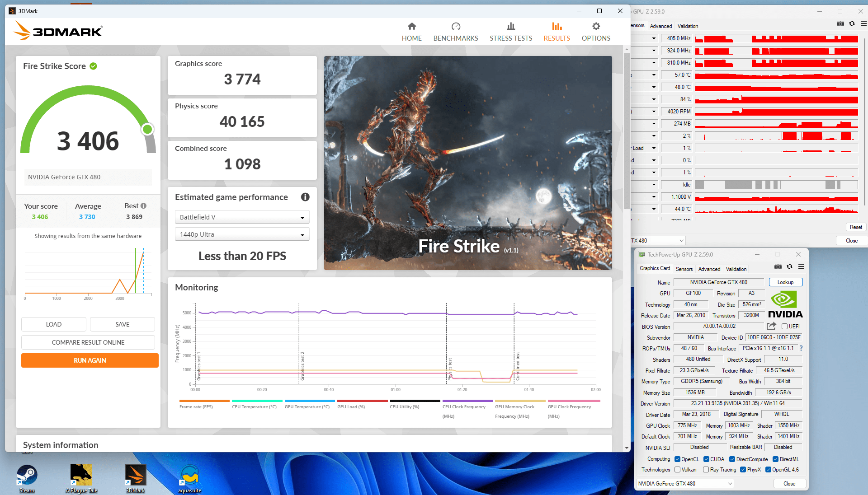Refresh the GPU-Z Sensors window
The height and width of the screenshot is (495, 868).
pos(852,23)
